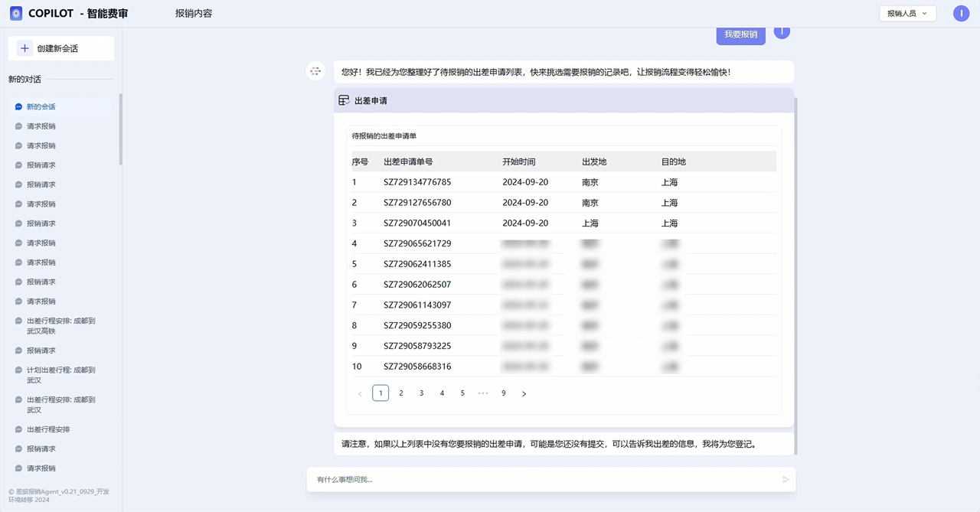Image resolution: width=980 pixels, height=512 pixels.
Task: Click the sidebar conversation list scrollbar
Action: (x=120, y=129)
